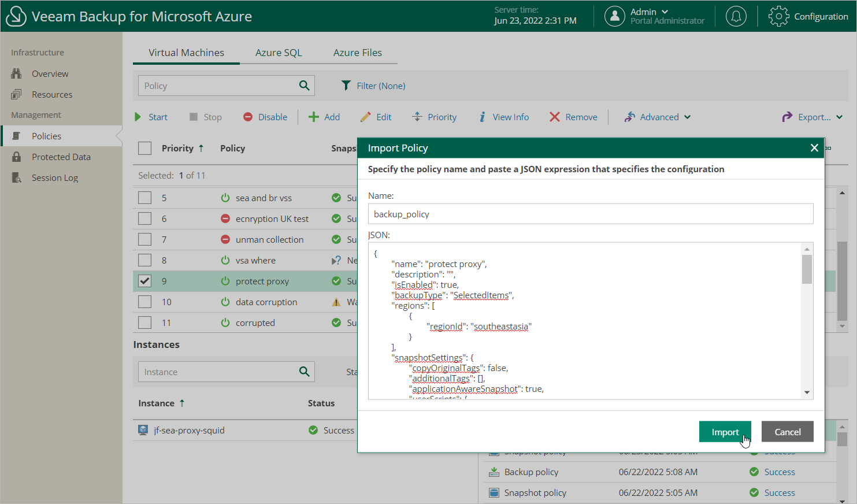This screenshot has height=504, width=857.
Task: Click the policy Name input field
Action: (591, 214)
